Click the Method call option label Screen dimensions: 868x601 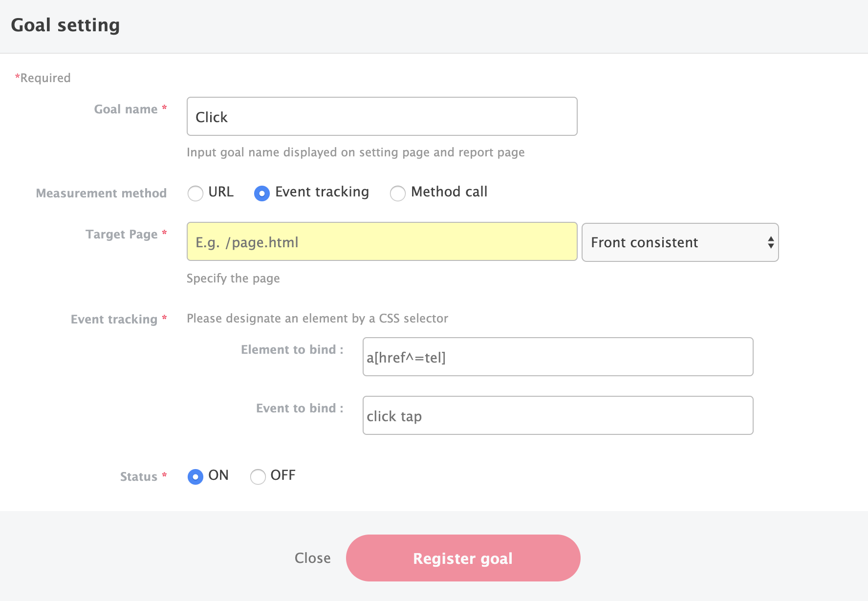click(449, 192)
